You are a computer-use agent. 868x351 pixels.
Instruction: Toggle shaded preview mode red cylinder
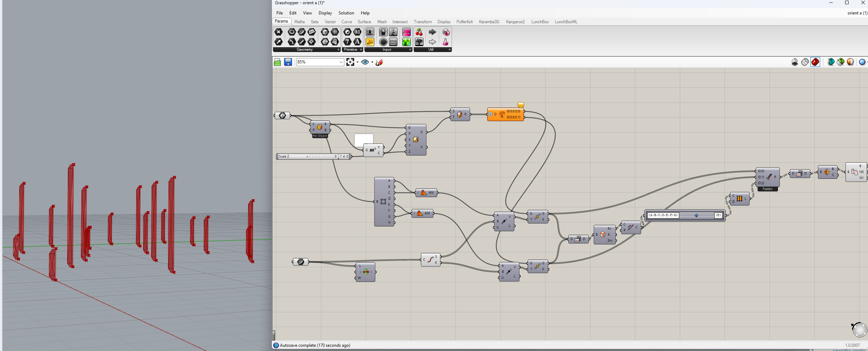815,62
